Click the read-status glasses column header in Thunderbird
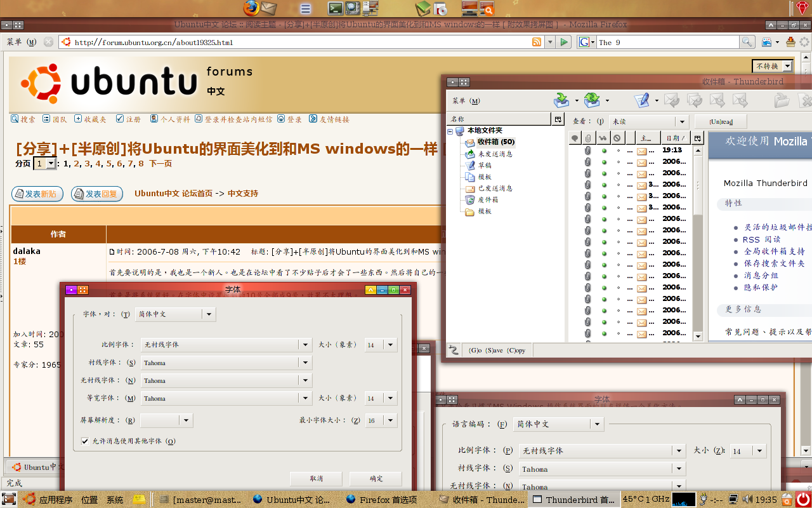 603,138
